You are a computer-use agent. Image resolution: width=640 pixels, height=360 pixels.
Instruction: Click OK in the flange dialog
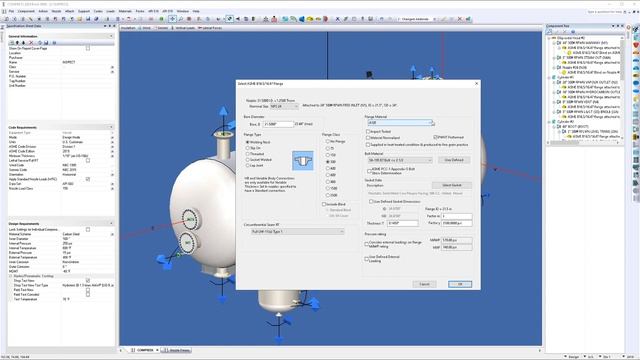(460, 284)
